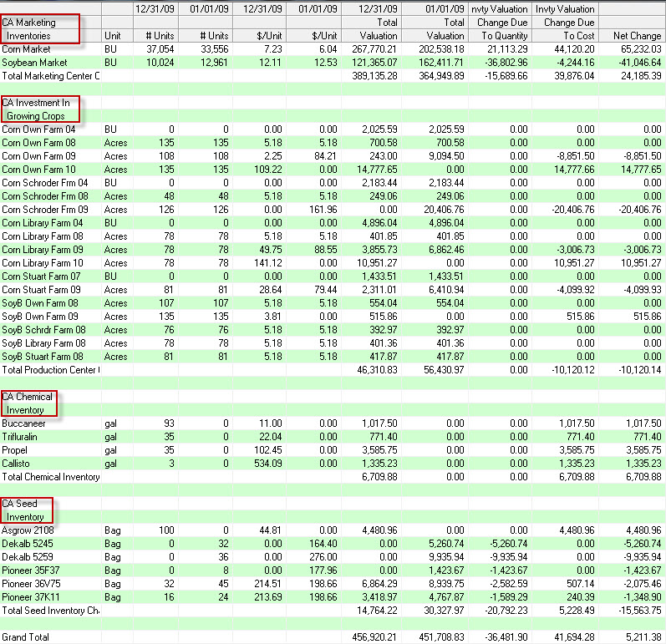Click the CA Chemical Inventory section header
The image size is (666, 644).
pyautogui.click(x=28, y=403)
